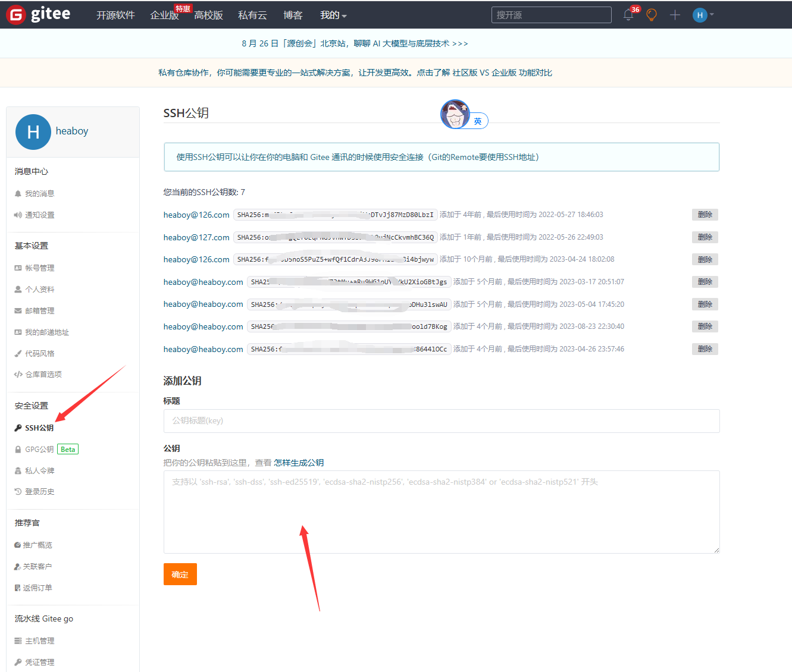
Task: Click the IME mascot floating icon
Action: click(456, 114)
